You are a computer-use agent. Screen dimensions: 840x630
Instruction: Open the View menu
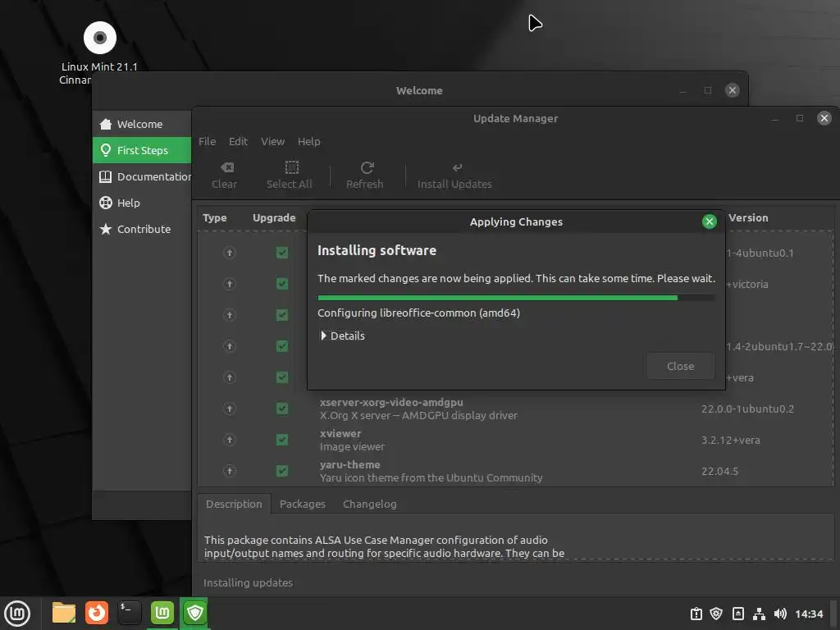(272, 141)
